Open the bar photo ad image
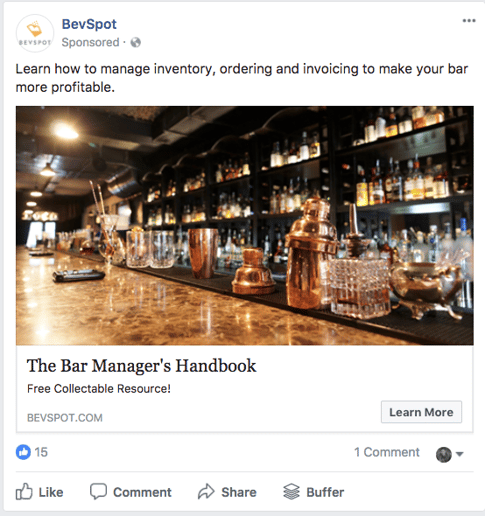Screen dimensions: 485x516 245,225
